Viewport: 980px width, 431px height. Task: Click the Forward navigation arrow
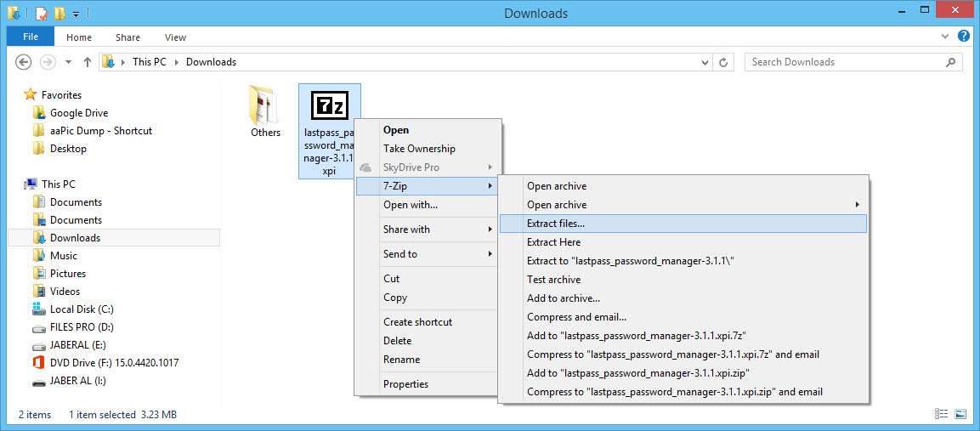click(47, 62)
